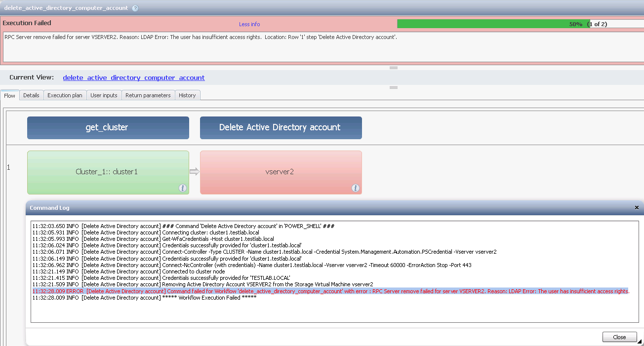Select the red ERROR log line
This screenshot has width=644, height=346.
[x=330, y=291]
